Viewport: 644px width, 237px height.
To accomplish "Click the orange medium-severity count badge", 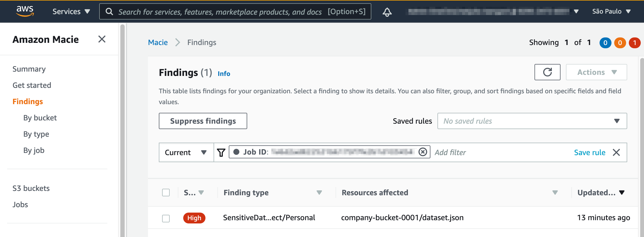I will coord(620,43).
